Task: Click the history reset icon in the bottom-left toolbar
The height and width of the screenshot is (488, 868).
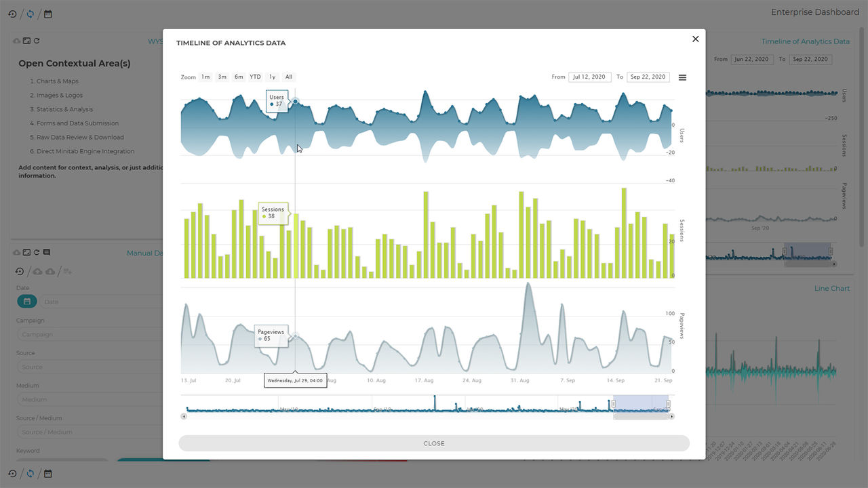Action: 12,473
